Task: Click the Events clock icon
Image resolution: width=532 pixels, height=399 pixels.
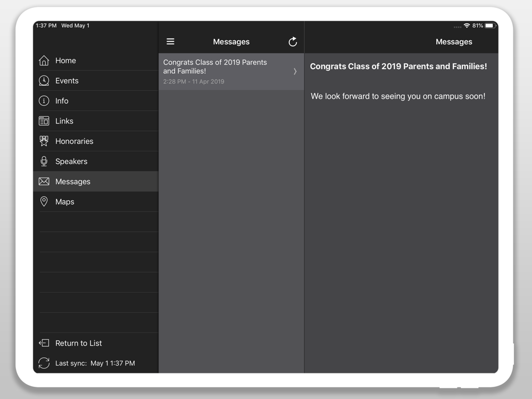Action: pos(44,81)
